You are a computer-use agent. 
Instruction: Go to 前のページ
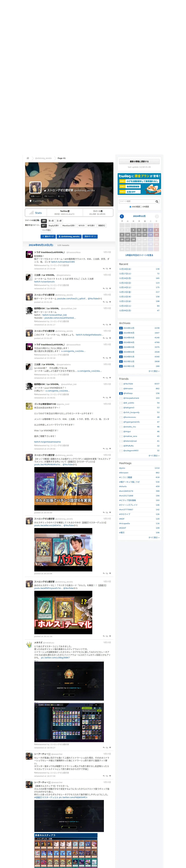pyautogui.click(x=48, y=237)
